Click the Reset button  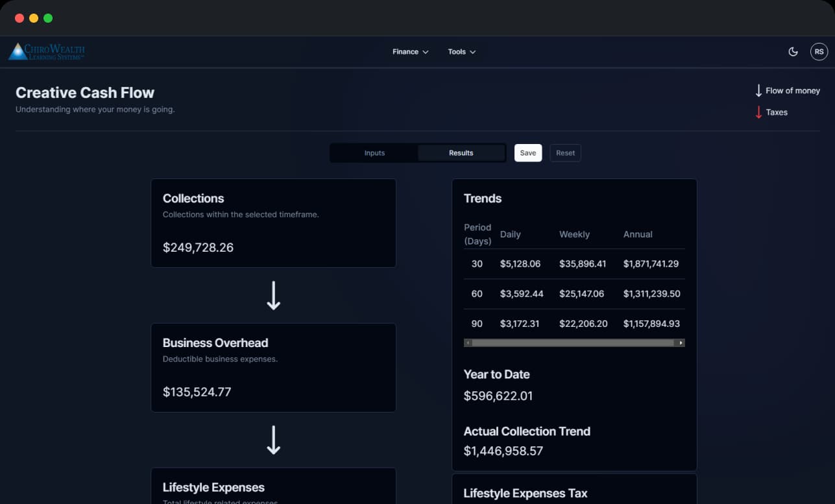565,152
